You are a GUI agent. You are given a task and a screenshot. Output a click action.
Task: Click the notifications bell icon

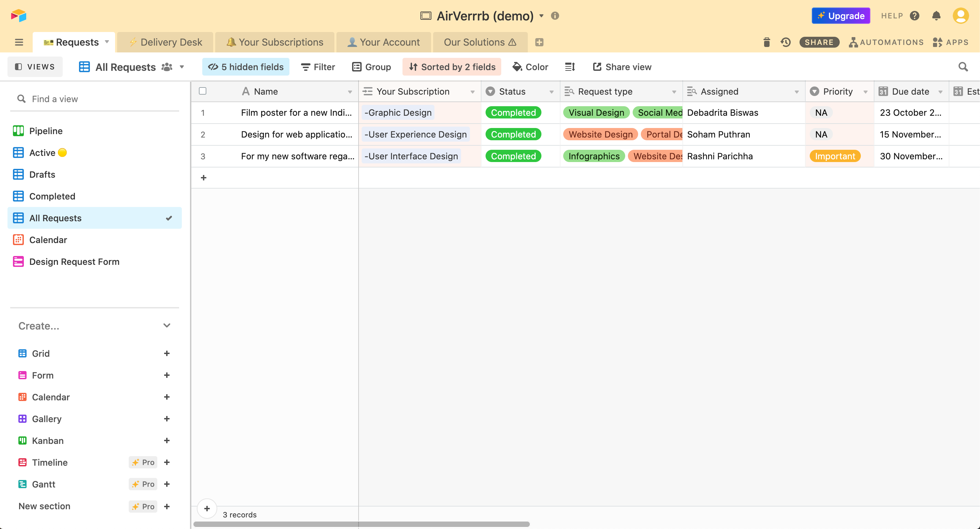tap(936, 16)
